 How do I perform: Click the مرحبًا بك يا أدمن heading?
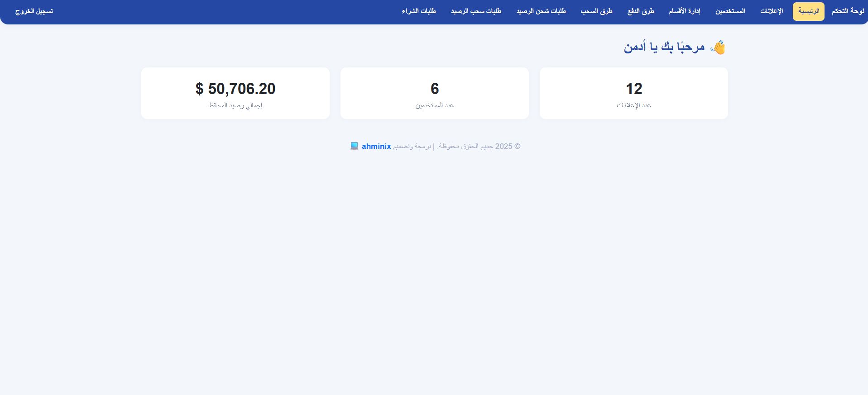tap(664, 47)
